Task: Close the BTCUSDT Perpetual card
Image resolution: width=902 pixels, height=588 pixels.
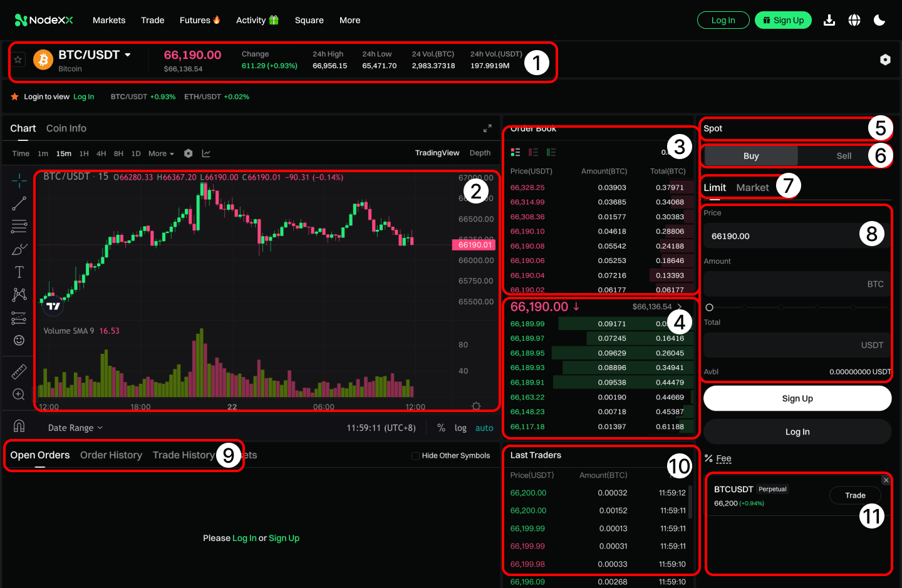Action: click(886, 480)
